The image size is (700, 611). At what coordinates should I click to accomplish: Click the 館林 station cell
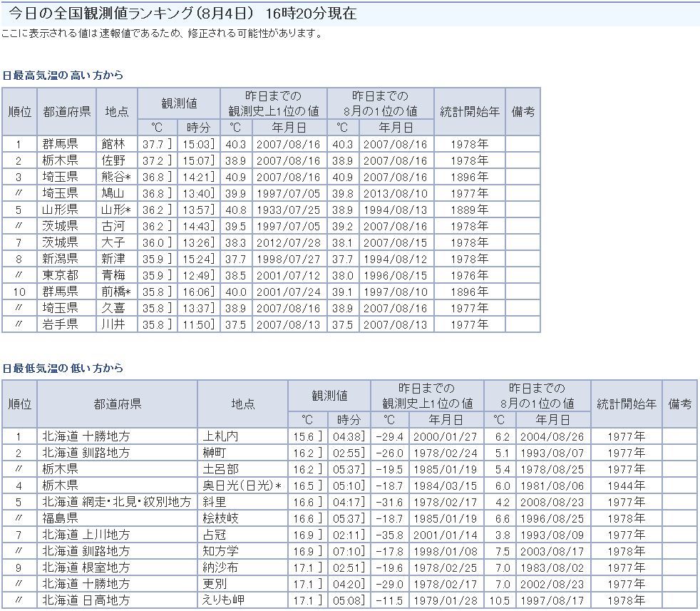(x=113, y=144)
